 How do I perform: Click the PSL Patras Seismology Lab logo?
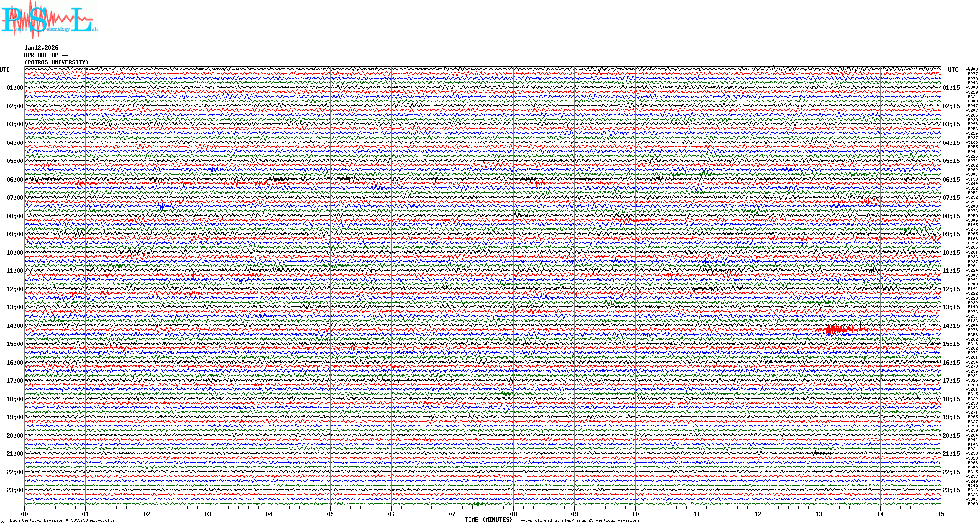pyautogui.click(x=49, y=20)
